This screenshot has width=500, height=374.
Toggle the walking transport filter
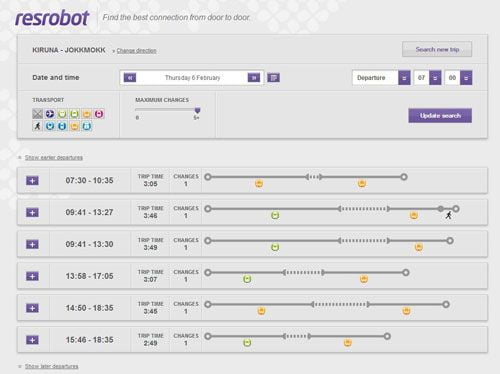pyautogui.click(x=37, y=126)
